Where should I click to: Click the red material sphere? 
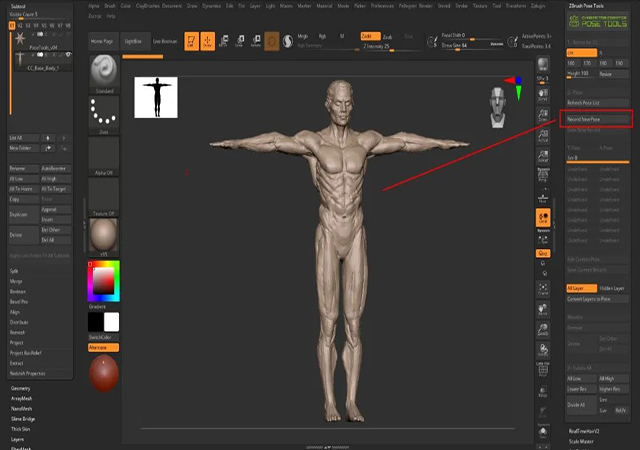click(103, 372)
